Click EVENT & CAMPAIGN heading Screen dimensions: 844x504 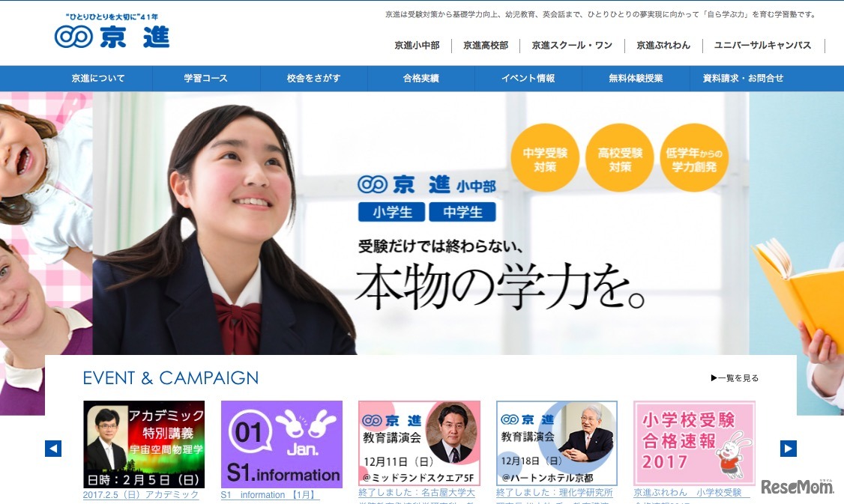click(x=171, y=378)
